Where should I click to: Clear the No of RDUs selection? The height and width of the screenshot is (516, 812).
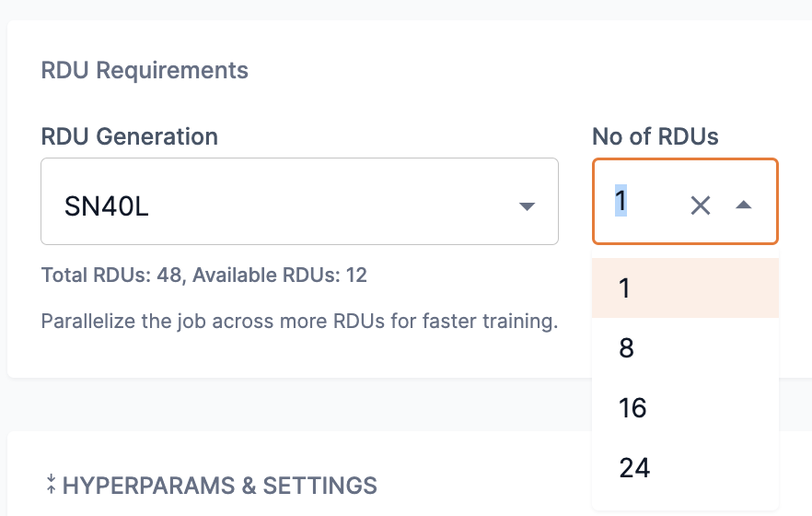(x=701, y=205)
